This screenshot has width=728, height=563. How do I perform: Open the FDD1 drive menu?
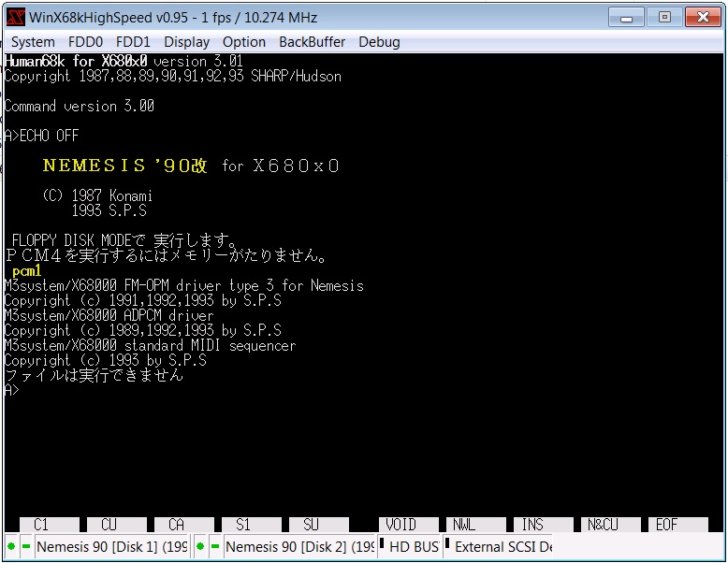(x=133, y=42)
